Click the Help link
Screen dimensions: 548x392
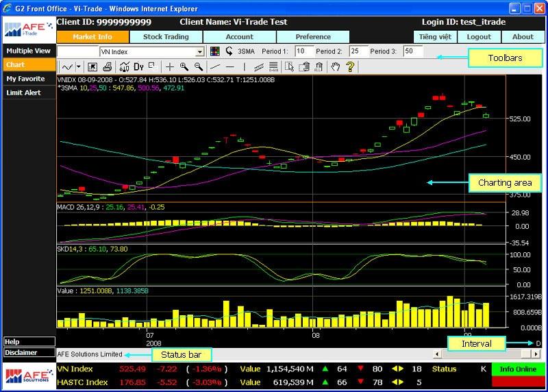(29, 342)
